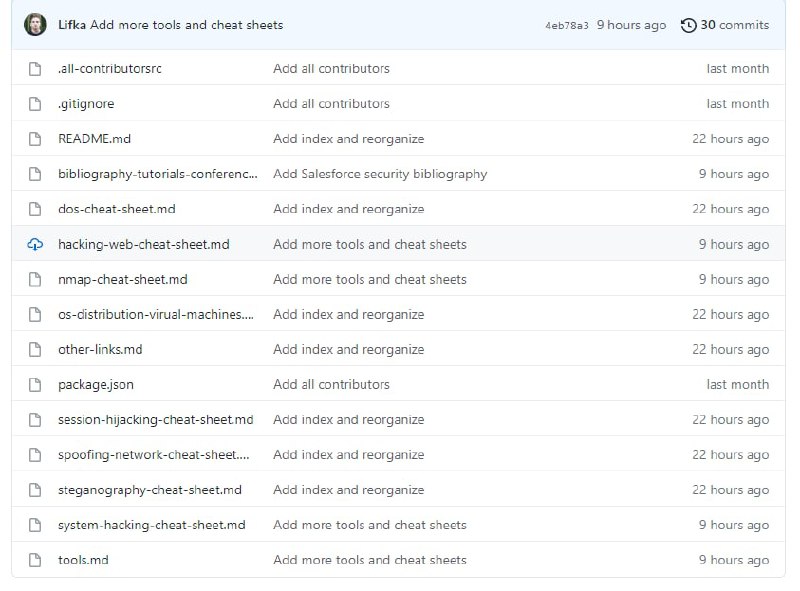The width and height of the screenshot is (800, 591).
Task: Open the latest commit message in header
Action: pos(186,25)
